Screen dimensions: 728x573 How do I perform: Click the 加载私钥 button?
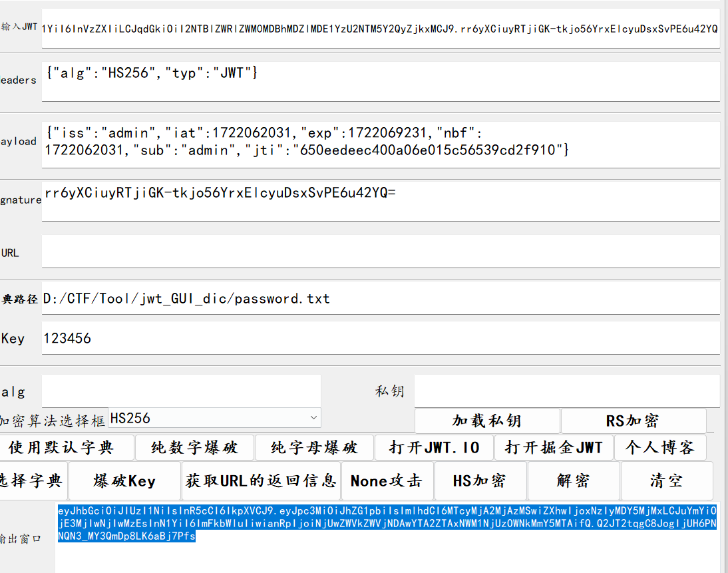(x=487, y=421)
